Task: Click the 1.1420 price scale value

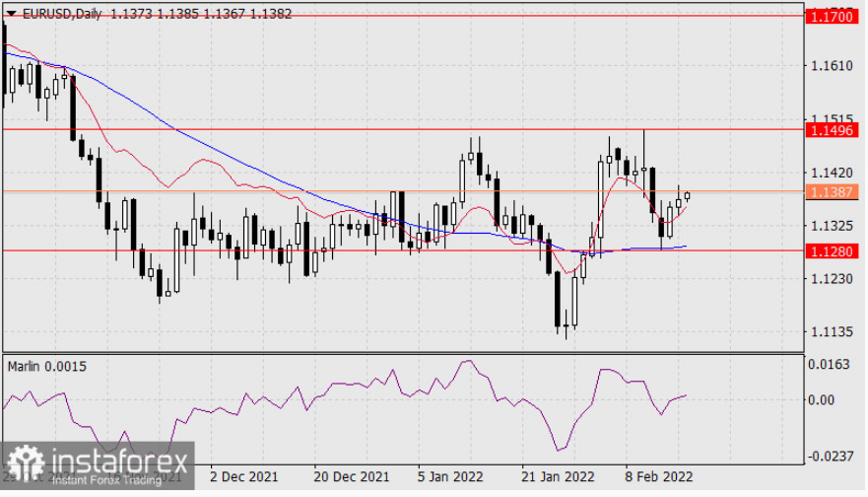Action: pos(832,173)
